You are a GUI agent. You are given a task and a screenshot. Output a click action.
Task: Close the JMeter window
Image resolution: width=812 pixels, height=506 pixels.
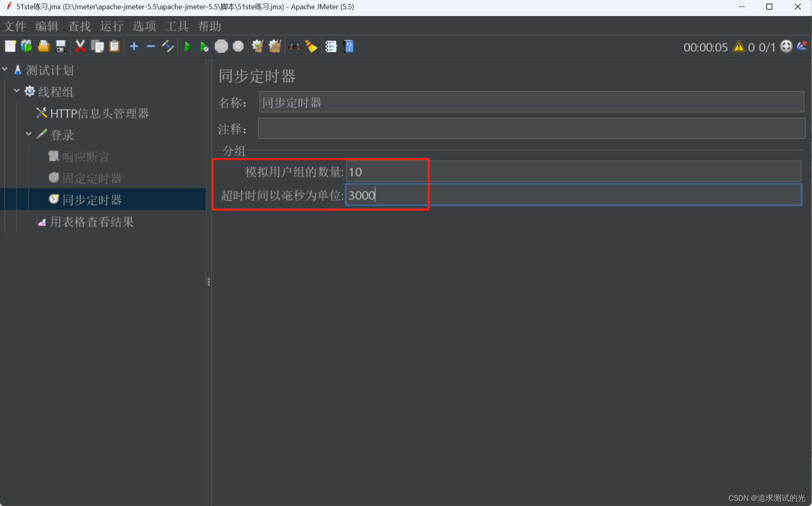[x=798, y=7]
